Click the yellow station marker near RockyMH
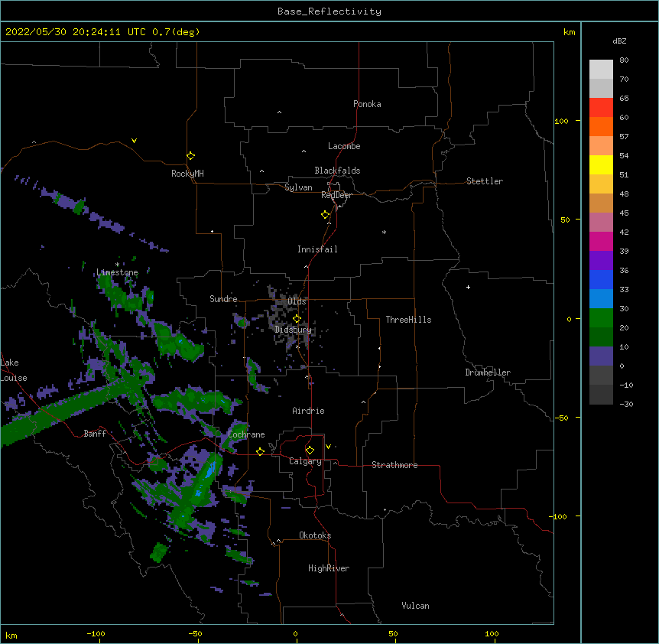The height and width of the screenshot is (644, 659). (x=190, y=156)
